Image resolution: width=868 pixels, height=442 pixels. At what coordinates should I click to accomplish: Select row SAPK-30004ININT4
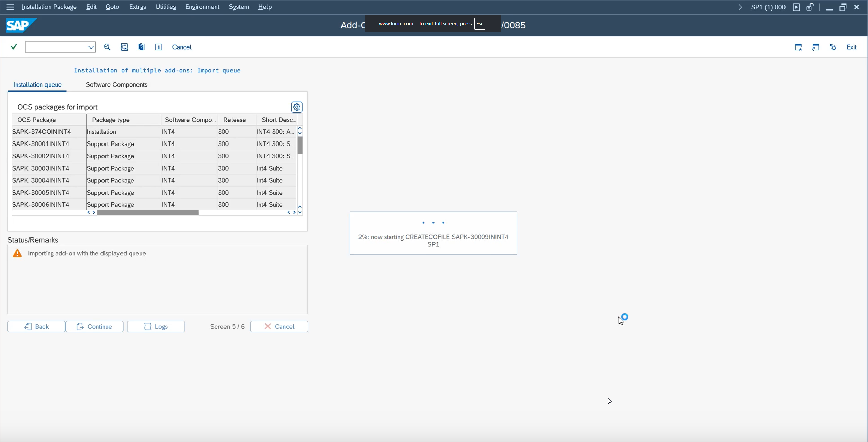(x=154, y=180)
